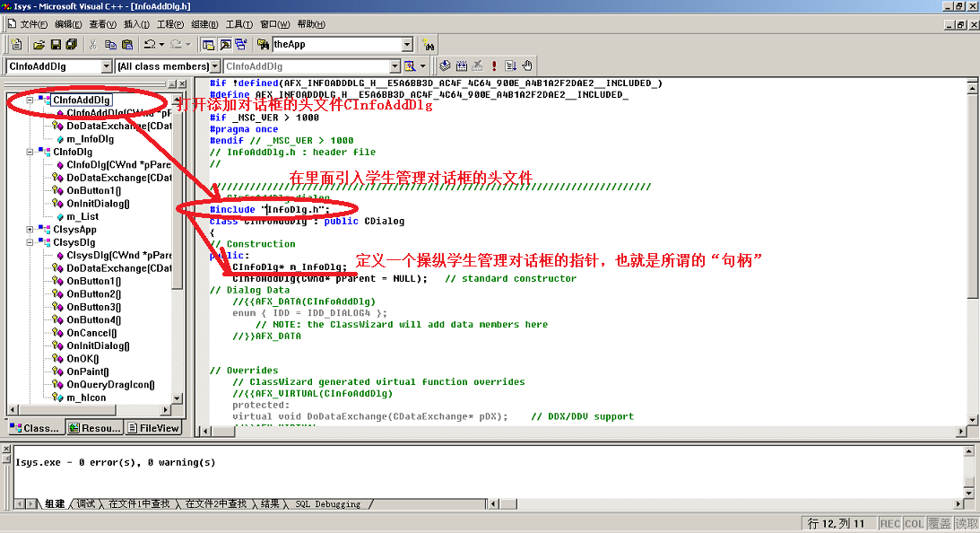Save the current file via toolbar
980x533 pixels.
point(56,45)
